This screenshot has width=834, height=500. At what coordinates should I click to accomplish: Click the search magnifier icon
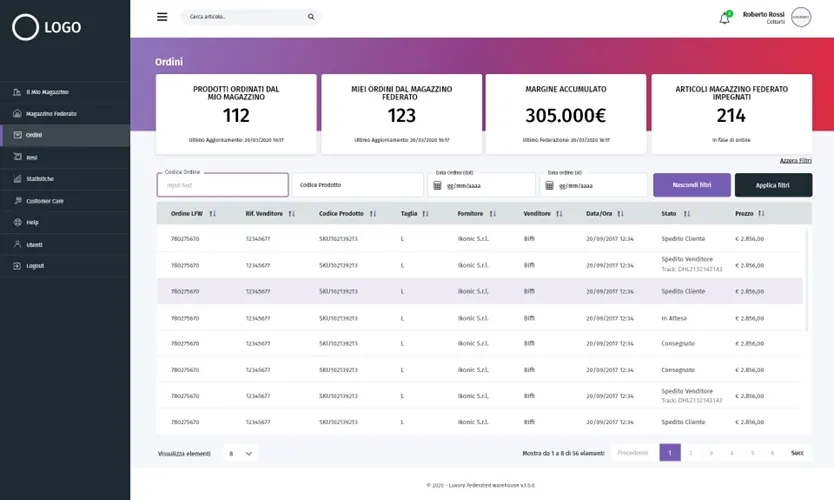pyautogui.click(x=311, y=17)
